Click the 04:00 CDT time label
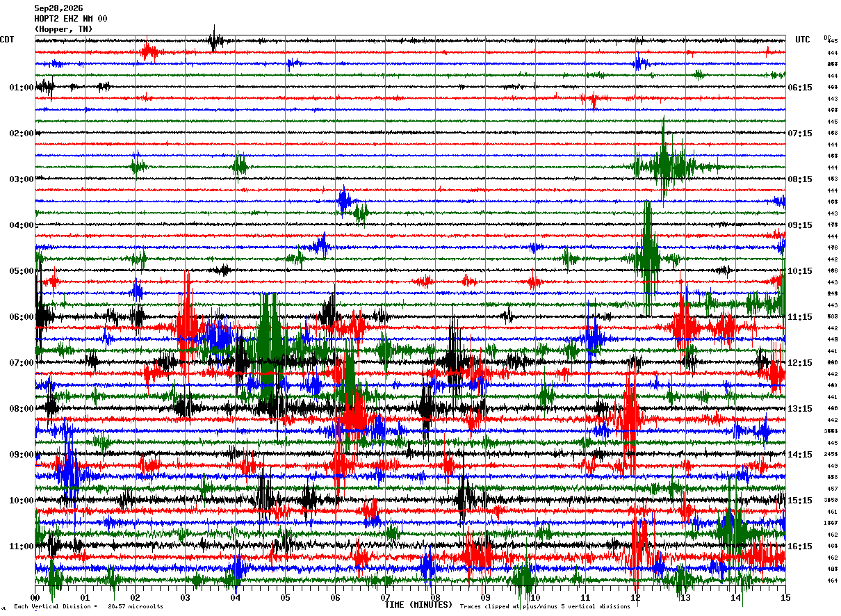Image resolution: width=841 pixels, height=616 pixels. click(22, 225)
